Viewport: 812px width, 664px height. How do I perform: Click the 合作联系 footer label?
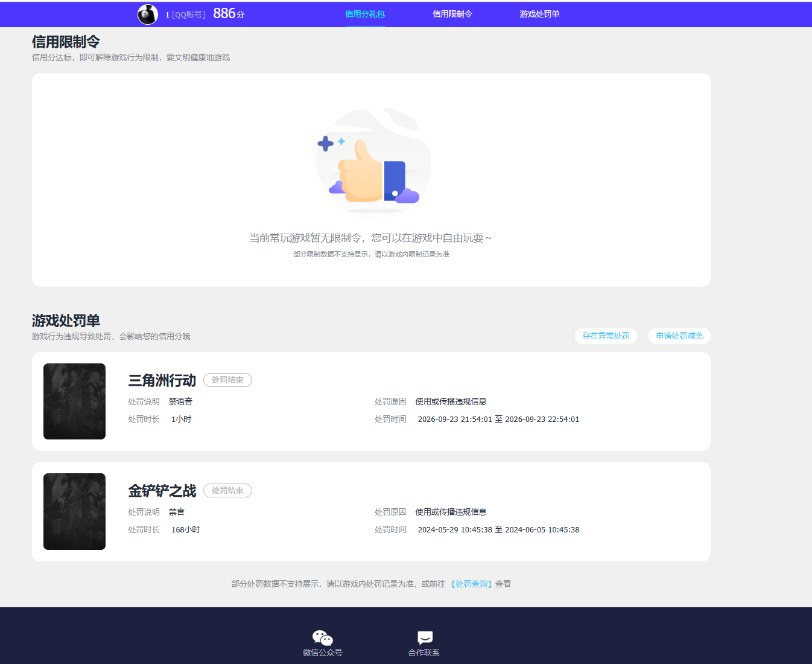tap(424, 653)
